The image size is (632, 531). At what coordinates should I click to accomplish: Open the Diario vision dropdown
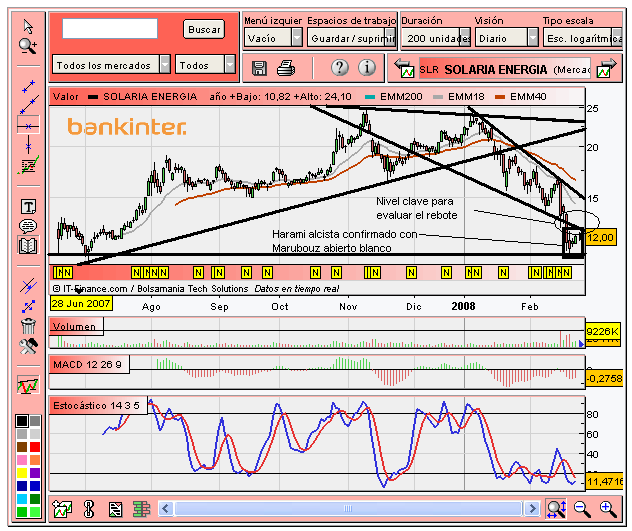point(507,38)
